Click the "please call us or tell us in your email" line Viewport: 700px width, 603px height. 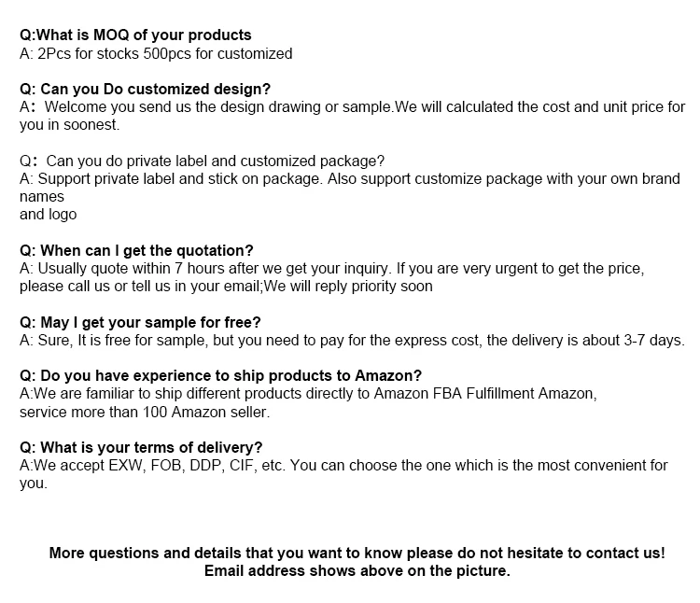point(226,286)
